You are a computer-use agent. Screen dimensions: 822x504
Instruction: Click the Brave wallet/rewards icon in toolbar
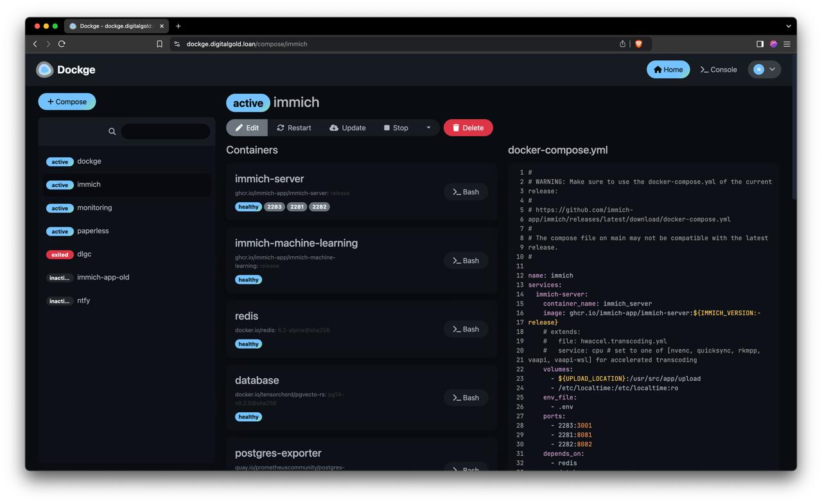773,44
